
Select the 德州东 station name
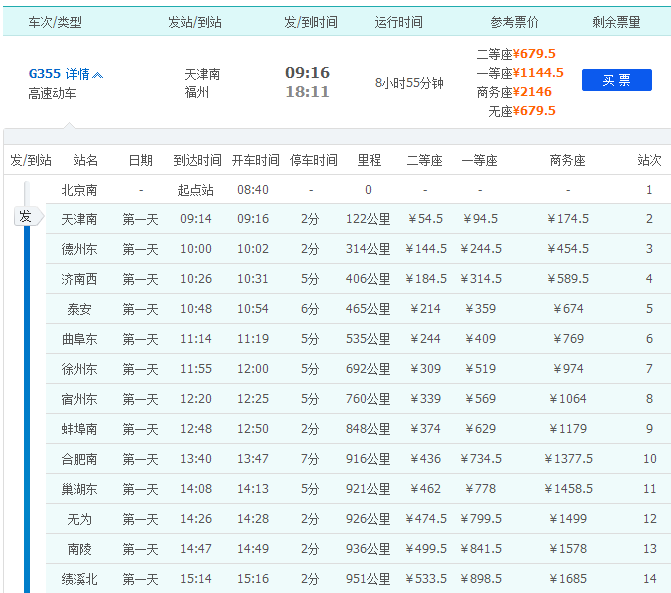79,249
